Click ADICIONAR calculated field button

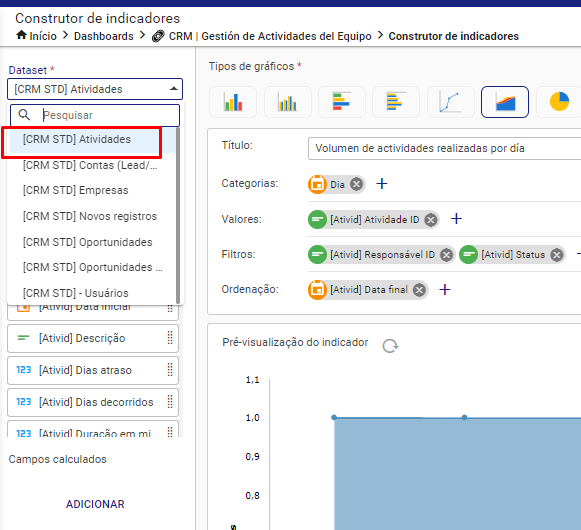pos(95,504)
